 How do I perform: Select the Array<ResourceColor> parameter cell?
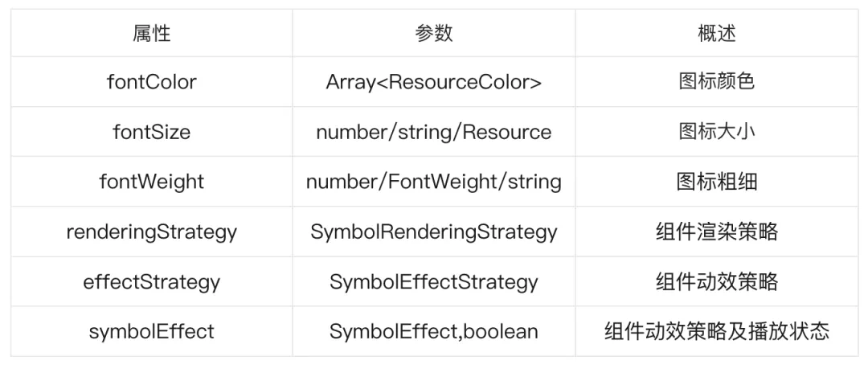click(434, 82)
